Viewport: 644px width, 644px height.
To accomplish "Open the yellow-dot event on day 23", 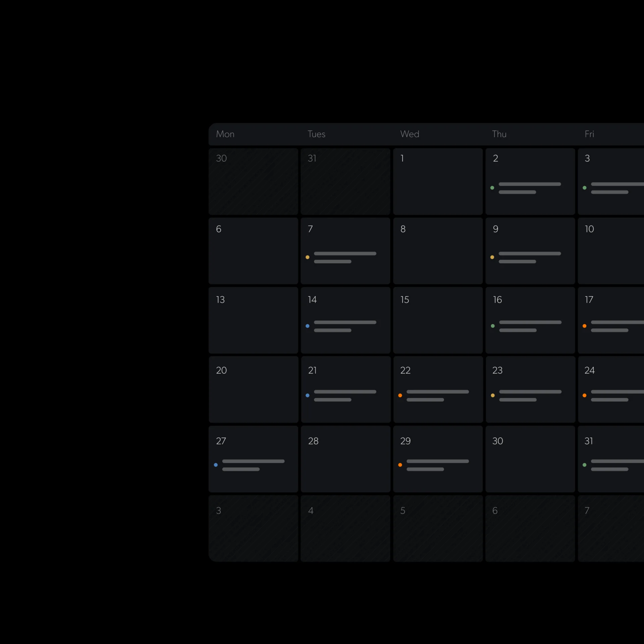I will 526,395.
